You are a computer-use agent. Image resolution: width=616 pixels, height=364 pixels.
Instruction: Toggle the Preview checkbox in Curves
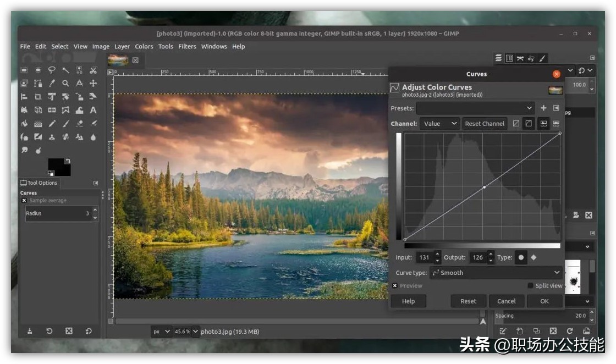tap(394, 286)
